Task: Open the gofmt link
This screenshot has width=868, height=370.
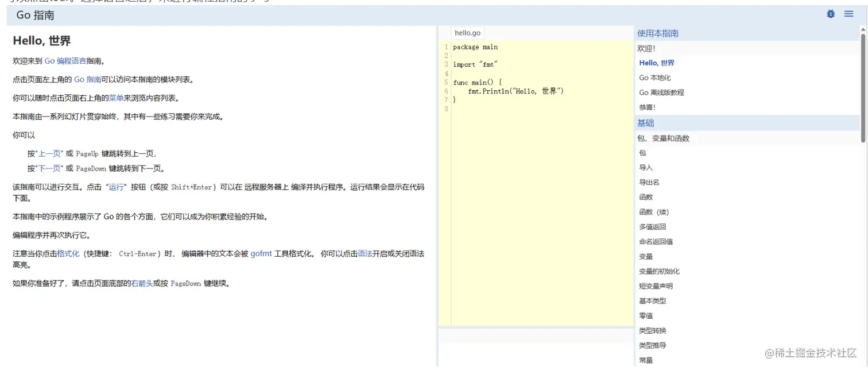Action: click(261, 253)
